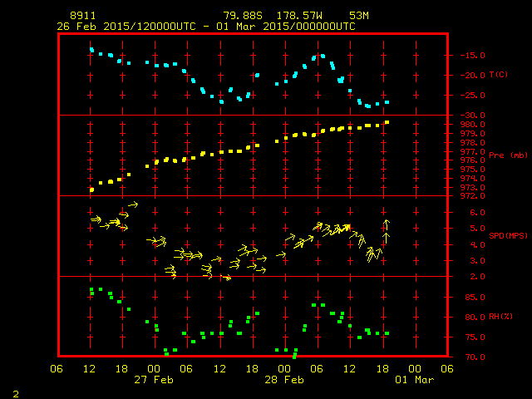Click the 01 Mar date label

415,379
